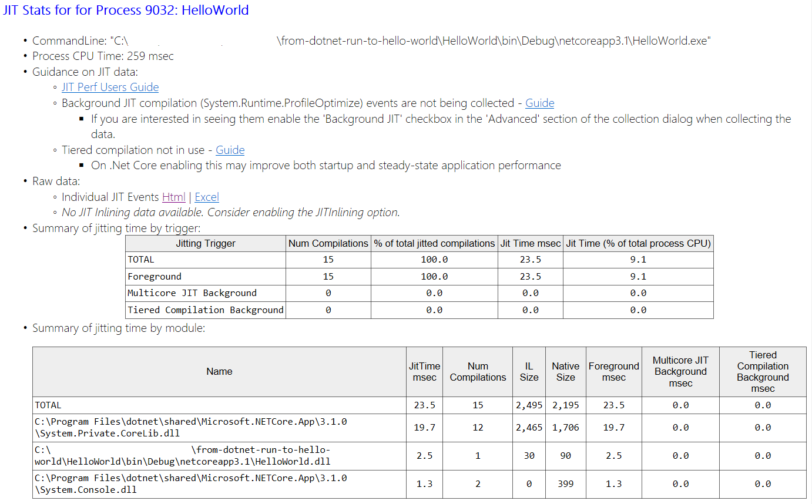This screenshot has width=812, height=504.
Task: Click the 'JIT Stats for for Process 9032: HelloWorld' title
Action: [x=126, y=10]
